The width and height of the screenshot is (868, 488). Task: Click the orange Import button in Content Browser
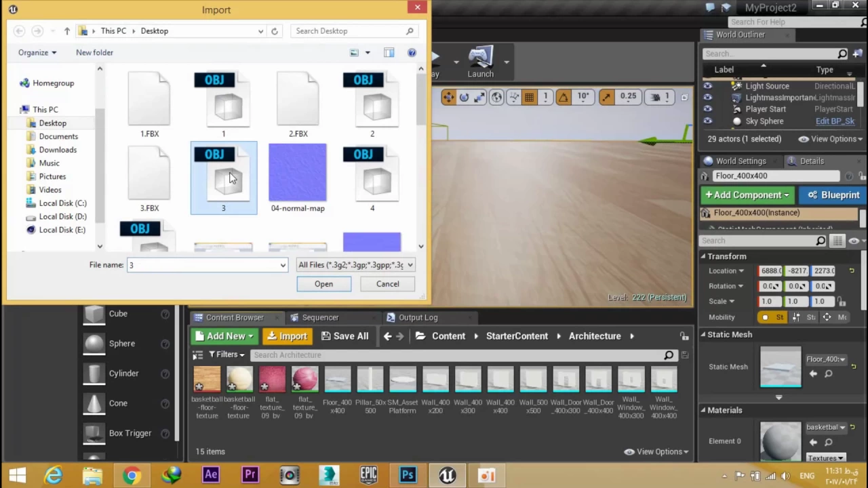287,336
